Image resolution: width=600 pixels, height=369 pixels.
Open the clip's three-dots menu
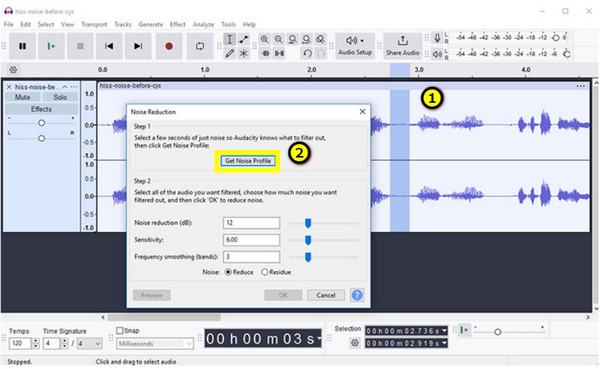pyautogui.click(x=580, y=86)
